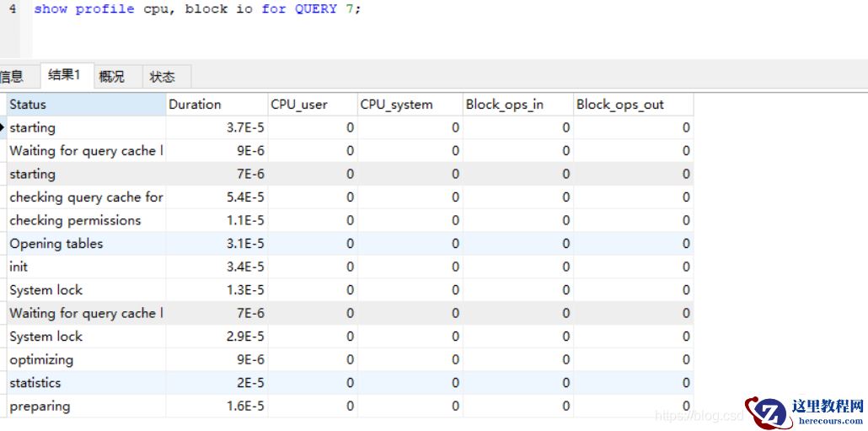Click the 'statistics' status cell
The width and height of the screenshot is (868, 431).
[x=35, y=383]
